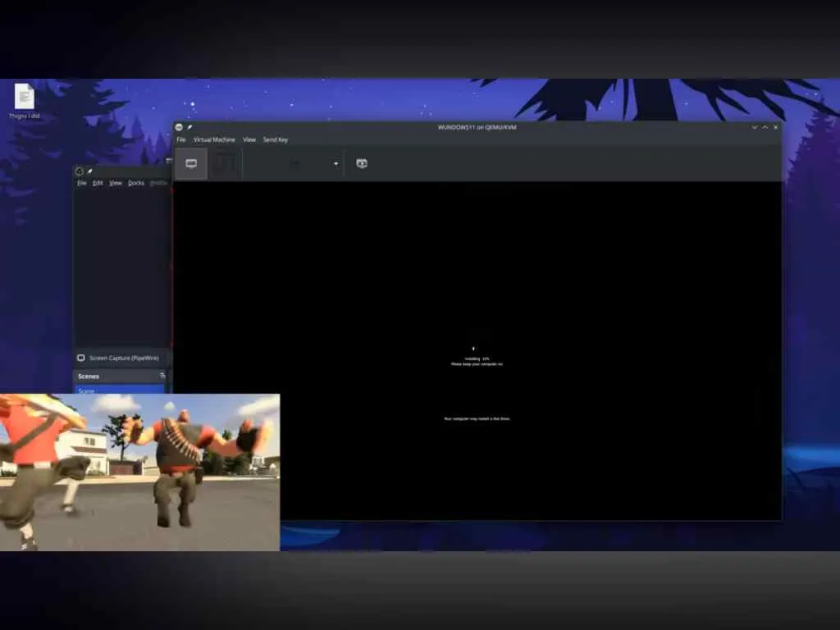Click the OBS window app icon
This screenshot has width=840, height=630.
click(x=80, y=171)
